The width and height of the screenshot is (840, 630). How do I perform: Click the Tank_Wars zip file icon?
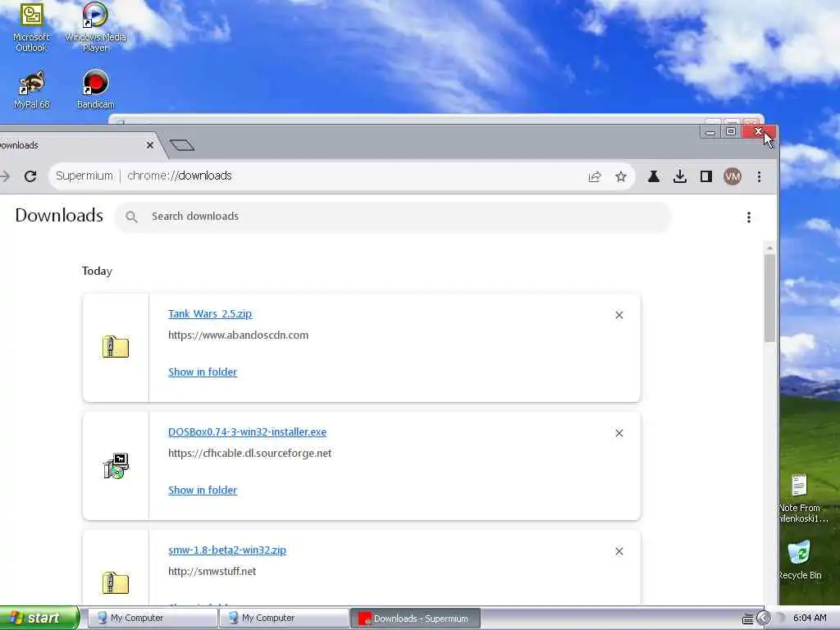tap(116, 347)
